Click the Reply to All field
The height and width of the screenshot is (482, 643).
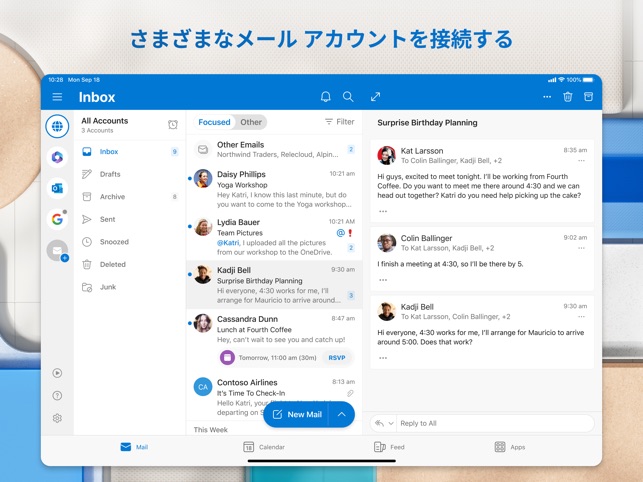tap(495, 423)
